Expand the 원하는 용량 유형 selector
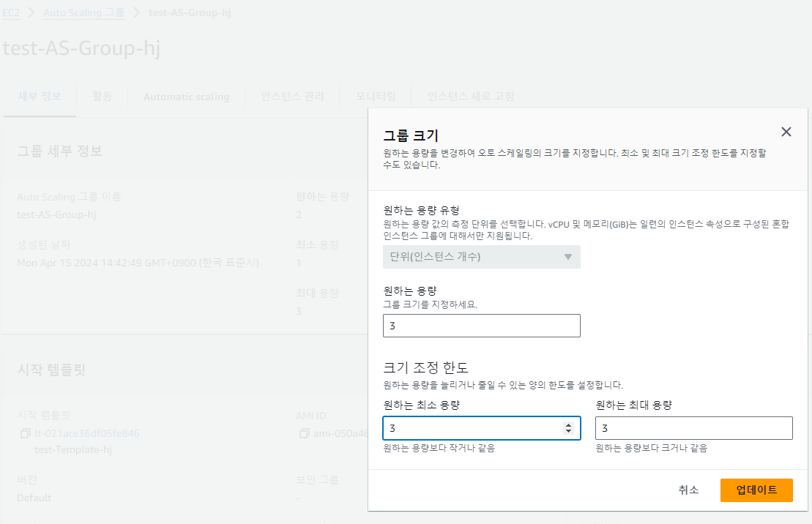This screenshot has width=812, height=524. pos(482,257)
